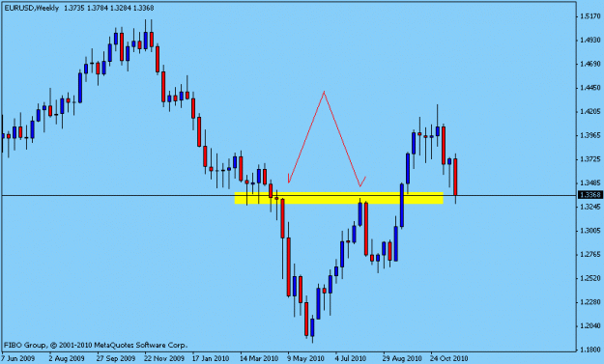Screen dimensions: 604x364
Task: Select the 1.3725 price scale value
Action: click(x=590, y=159)
